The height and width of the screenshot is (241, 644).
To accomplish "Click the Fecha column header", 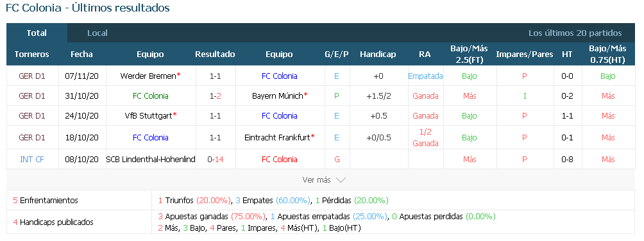I will point(81,54).
